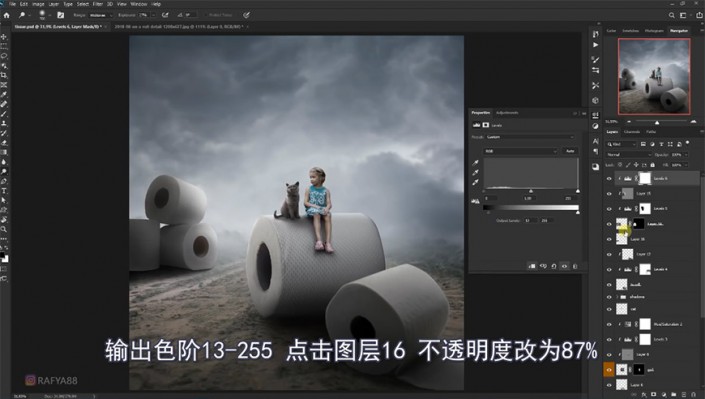Select the Horizontal Type tool
Image resolution: width=705 pixels, height=399 pixels.
click(4, 191)
